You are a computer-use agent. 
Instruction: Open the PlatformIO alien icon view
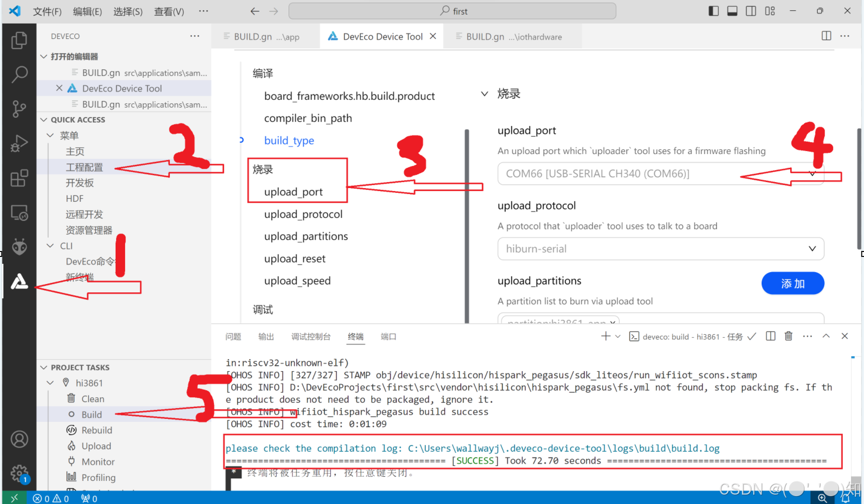(x=19, y=247)
